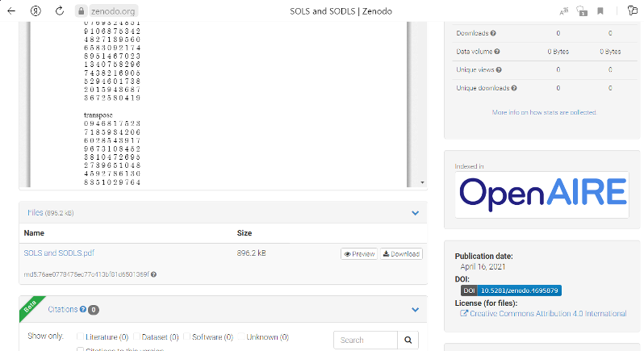
Task: Click the md5 checksum help icon
Action: coord(153,274)
